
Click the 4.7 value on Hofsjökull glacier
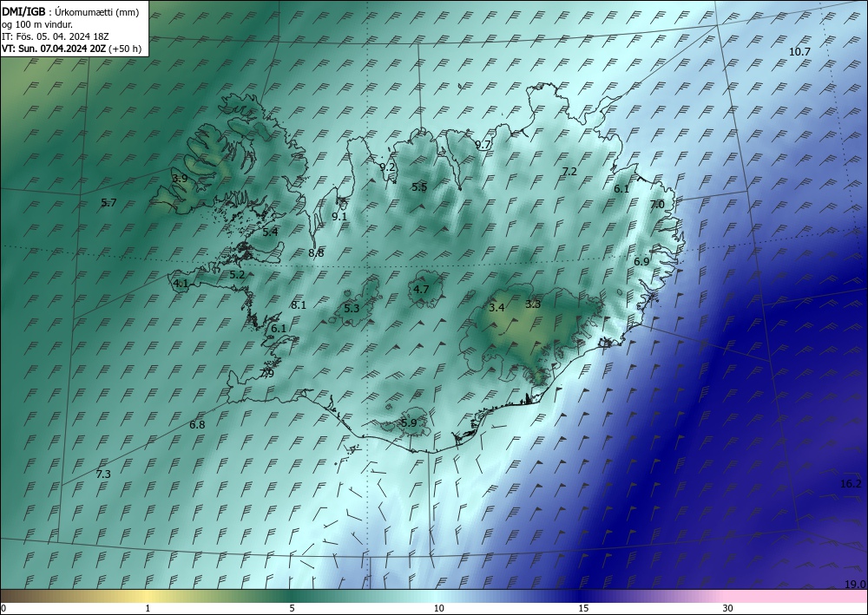click(421, 289)
